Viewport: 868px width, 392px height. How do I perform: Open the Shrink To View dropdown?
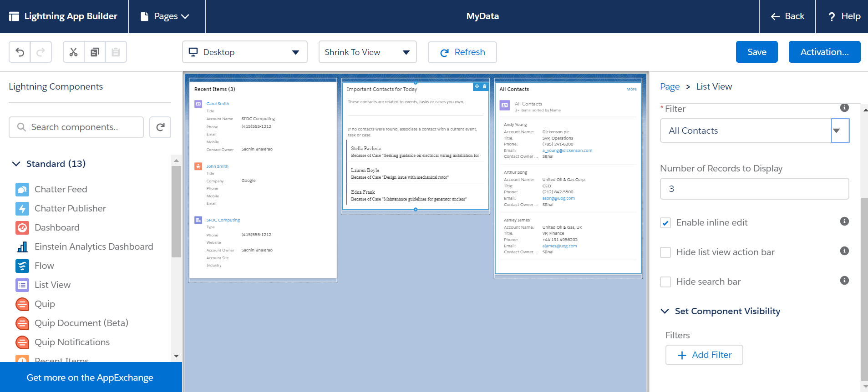click(368, 52)
